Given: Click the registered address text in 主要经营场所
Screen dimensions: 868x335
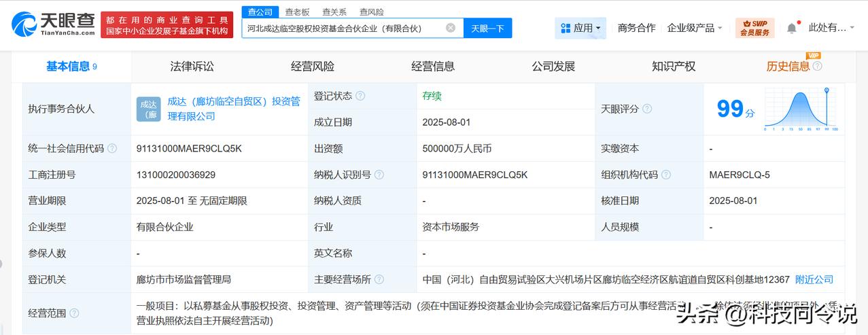Looking at the screenshot, I should point(606,279).
